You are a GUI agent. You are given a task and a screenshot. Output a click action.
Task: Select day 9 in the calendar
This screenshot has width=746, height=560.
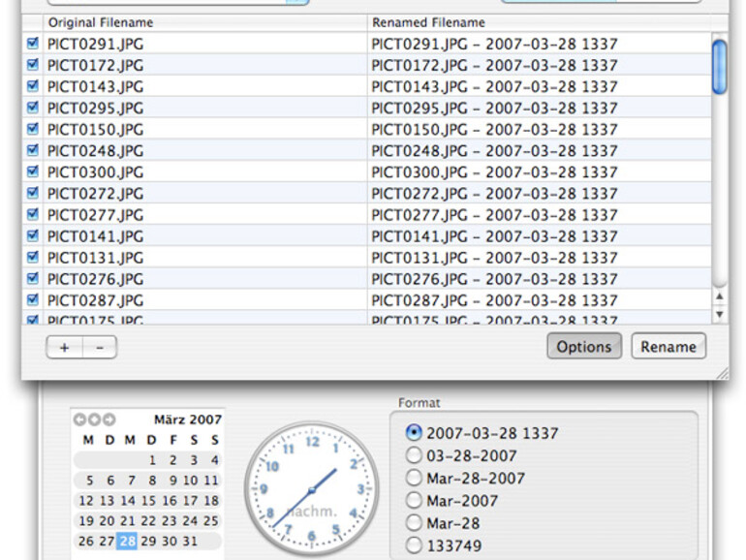(173, 481)
